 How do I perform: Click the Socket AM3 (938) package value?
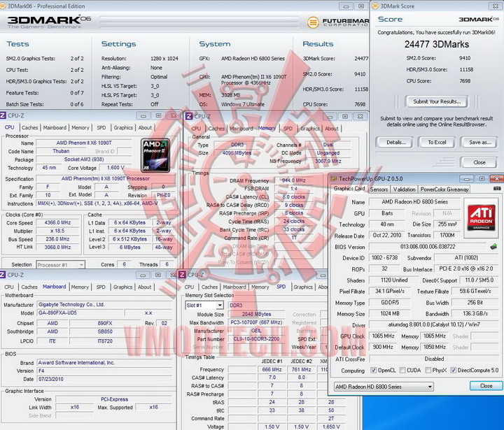pos(84,159)
